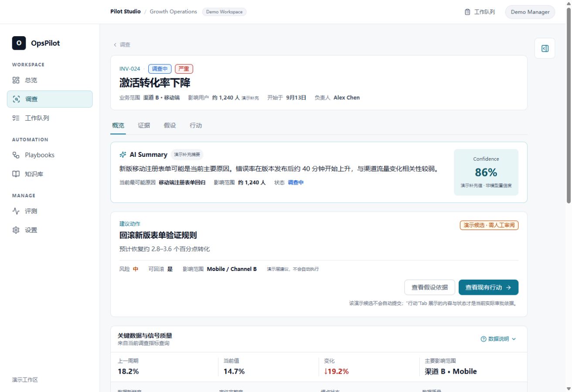
Task: Click the INV-024 identifier
Action: [x=130, y=69]
